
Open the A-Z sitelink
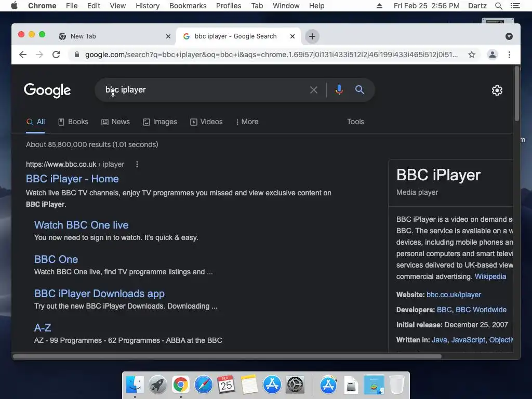point(43,328)
